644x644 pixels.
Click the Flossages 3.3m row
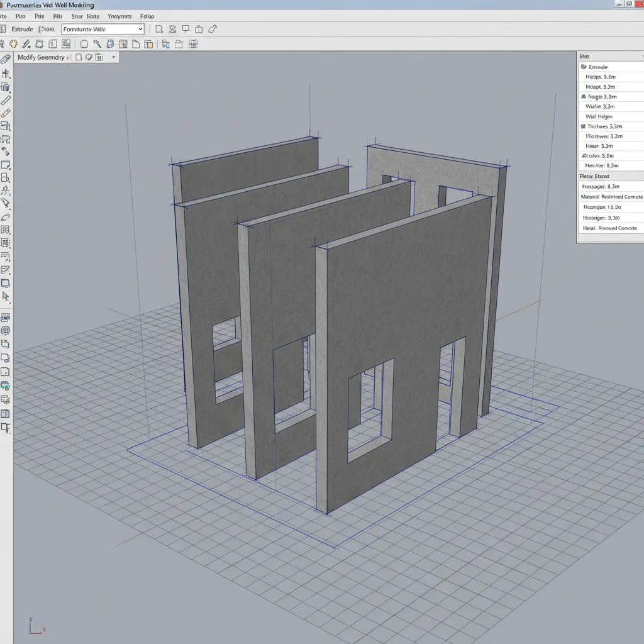click(x=611, y=186)
